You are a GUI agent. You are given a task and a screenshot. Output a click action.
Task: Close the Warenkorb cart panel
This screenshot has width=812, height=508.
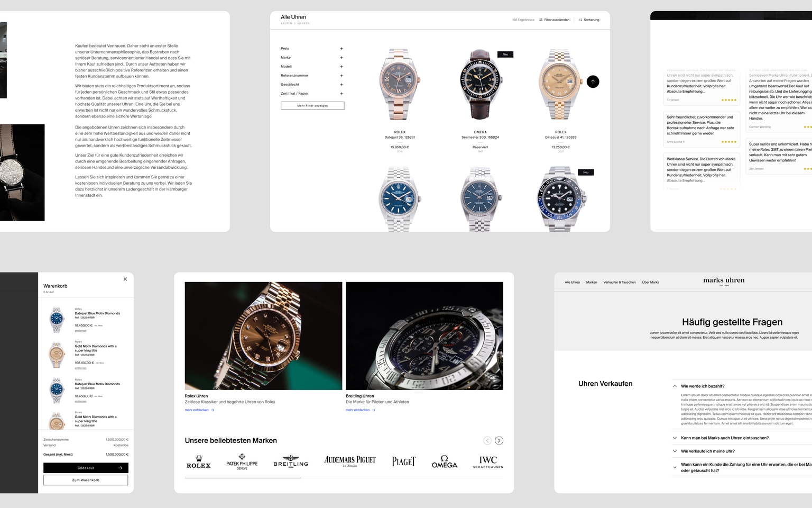125,279
